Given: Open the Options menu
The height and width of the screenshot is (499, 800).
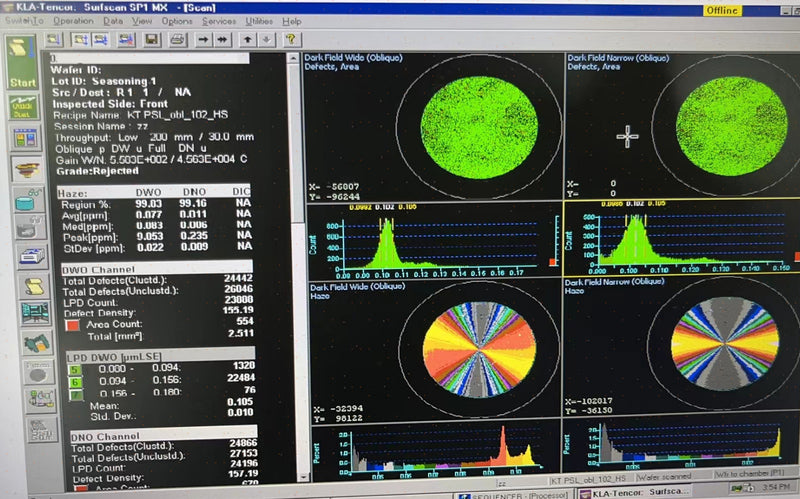Looking at the screenshot, I should (x=177, y=21).
